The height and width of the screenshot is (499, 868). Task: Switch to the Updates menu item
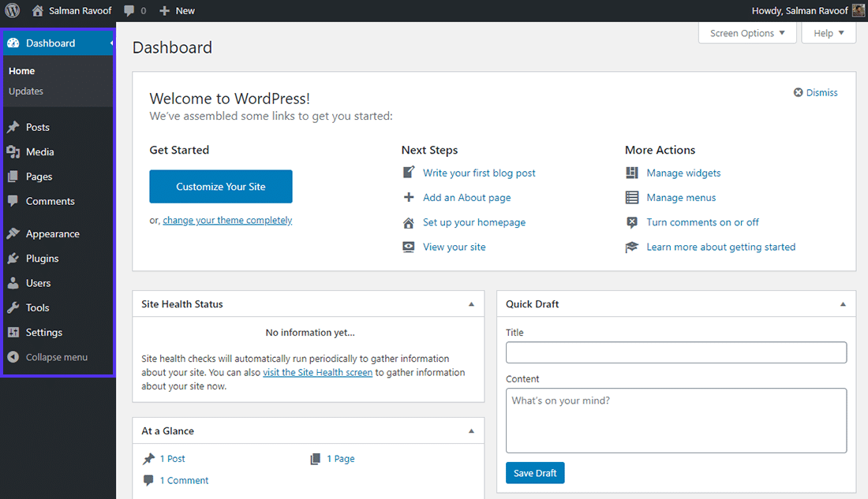26,91
